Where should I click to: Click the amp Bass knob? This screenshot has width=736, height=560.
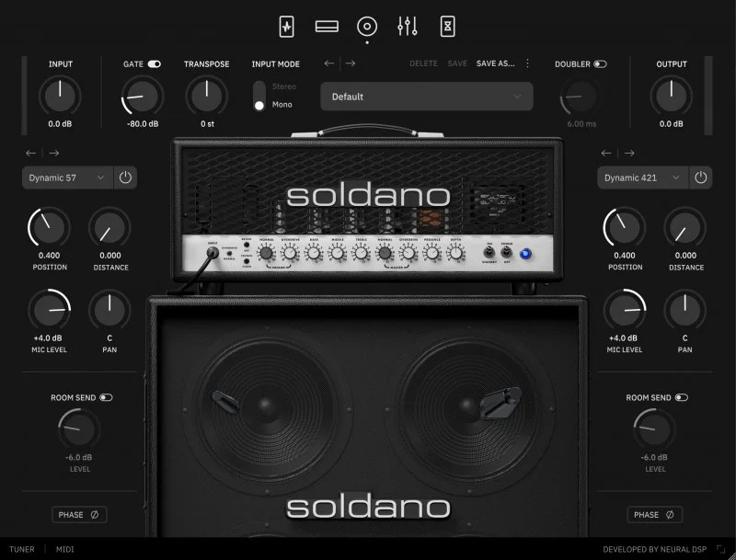314,253
